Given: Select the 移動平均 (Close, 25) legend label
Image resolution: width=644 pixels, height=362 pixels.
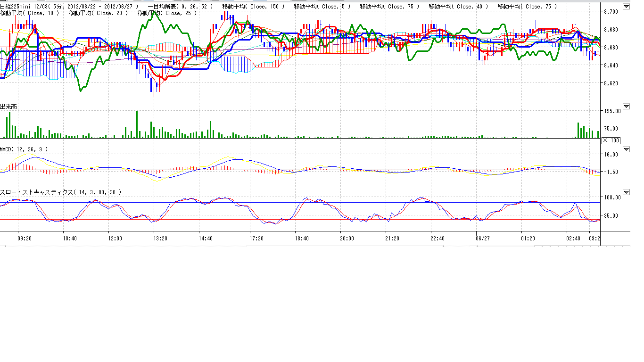Looking at the screenshot, I should [167, 13].
